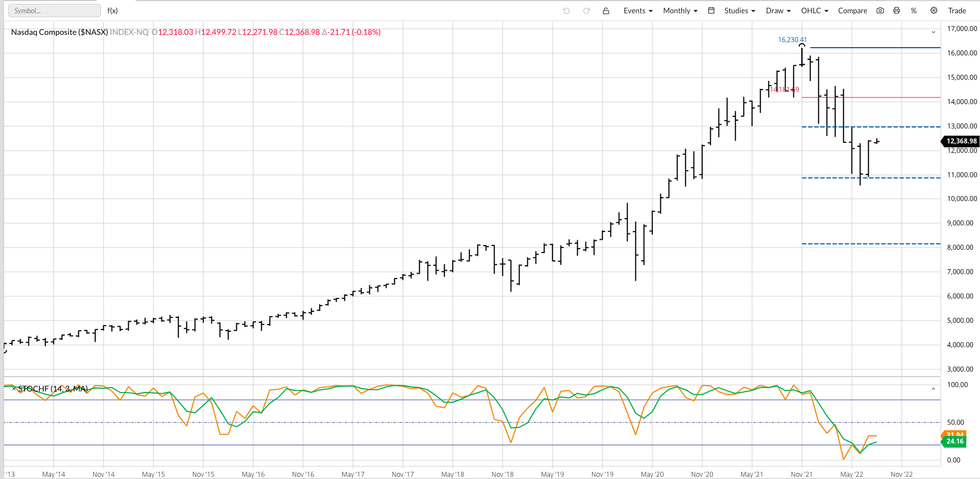Screen dimensions: 980x479
Task: Collapse the price panel with its chevron
Action: [933, 32]
